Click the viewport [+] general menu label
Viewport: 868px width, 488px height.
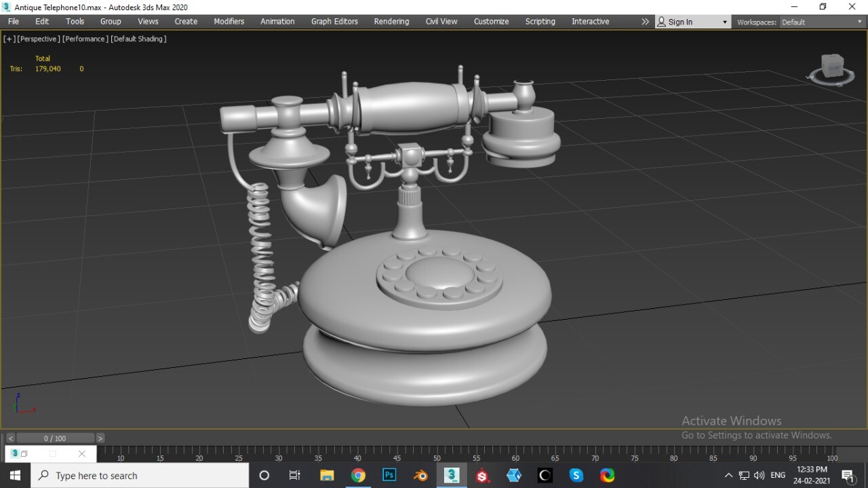(x=9, y=39)
